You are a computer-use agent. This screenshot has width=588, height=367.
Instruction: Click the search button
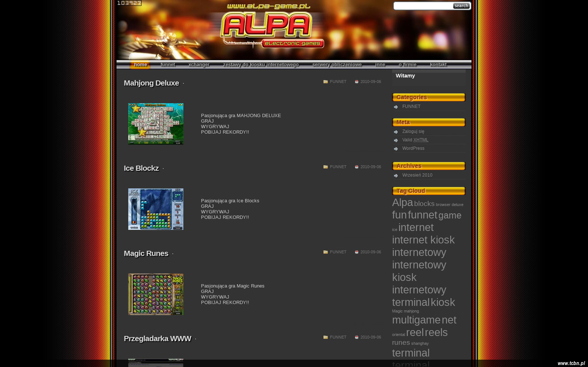[x=461, y=6]
